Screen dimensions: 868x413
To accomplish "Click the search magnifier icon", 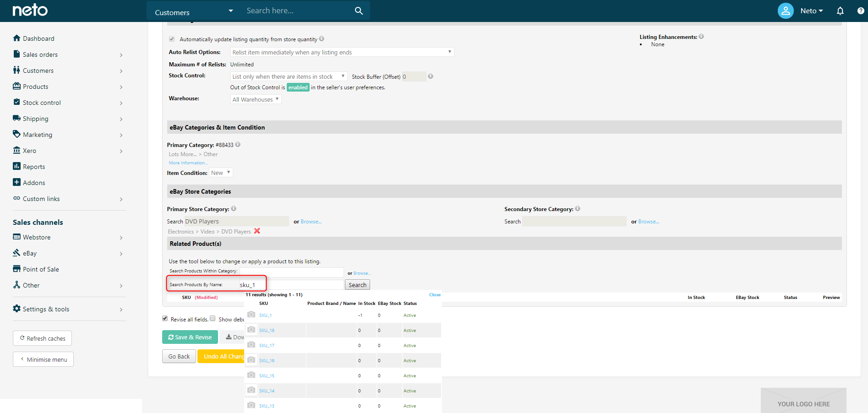I will 359,11.
